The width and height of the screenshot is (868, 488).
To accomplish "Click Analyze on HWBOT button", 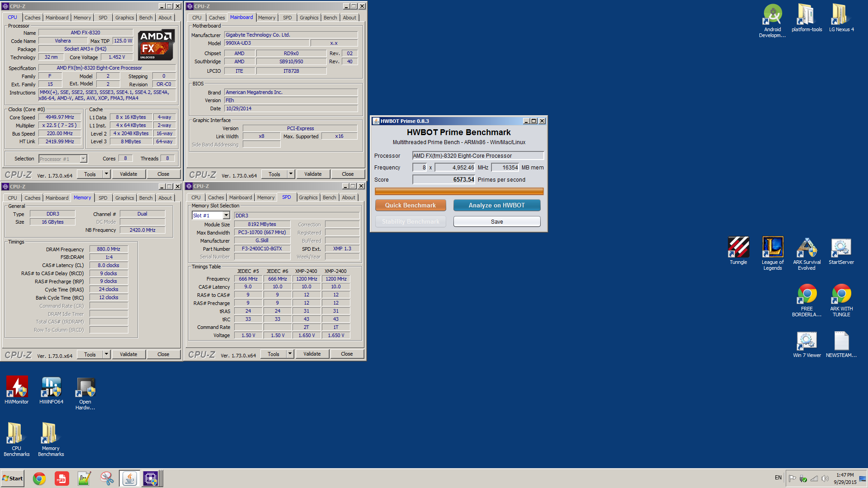I will (x=496, y=205).
